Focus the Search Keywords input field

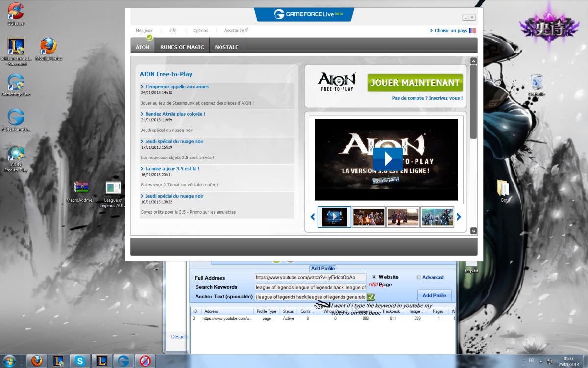tap(310, 287)
